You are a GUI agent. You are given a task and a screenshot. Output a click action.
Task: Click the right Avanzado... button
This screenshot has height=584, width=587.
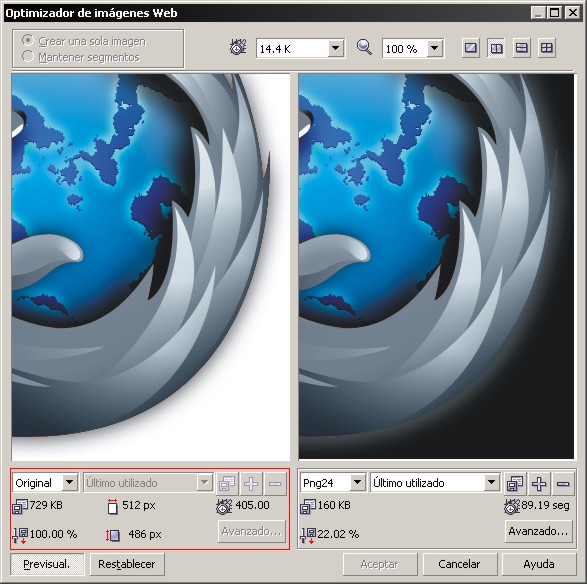point(538,531)
